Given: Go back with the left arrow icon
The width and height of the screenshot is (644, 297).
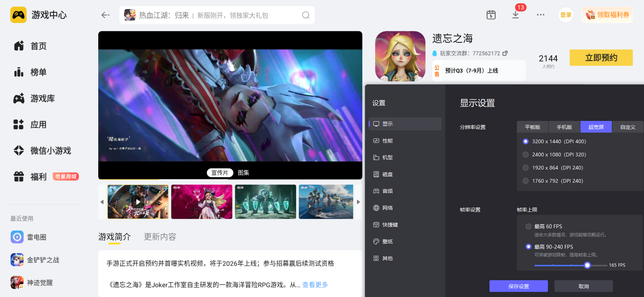Looking at the screenshot, I should coord(106,15).
